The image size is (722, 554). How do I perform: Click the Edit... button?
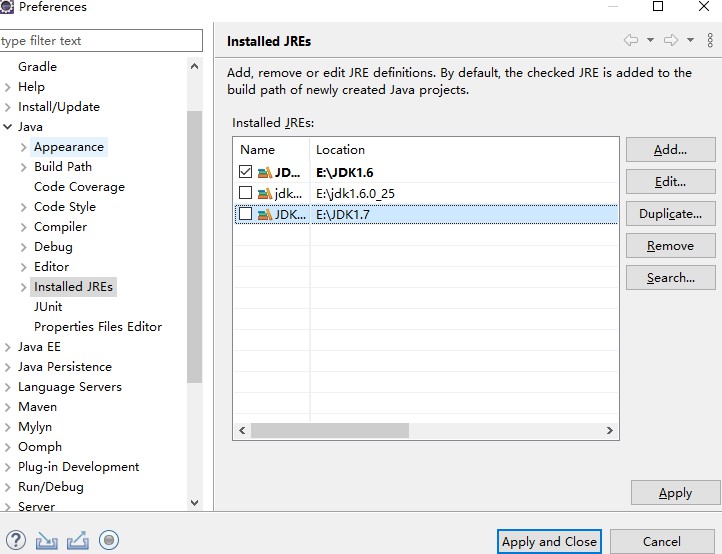pyautogui.click(x=670, y=182)
